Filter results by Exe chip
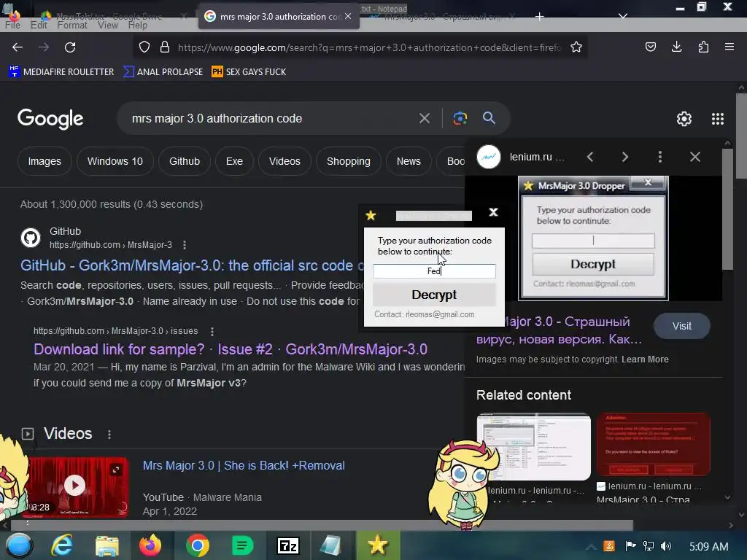The image size is (747, 560). click(234, 161)
